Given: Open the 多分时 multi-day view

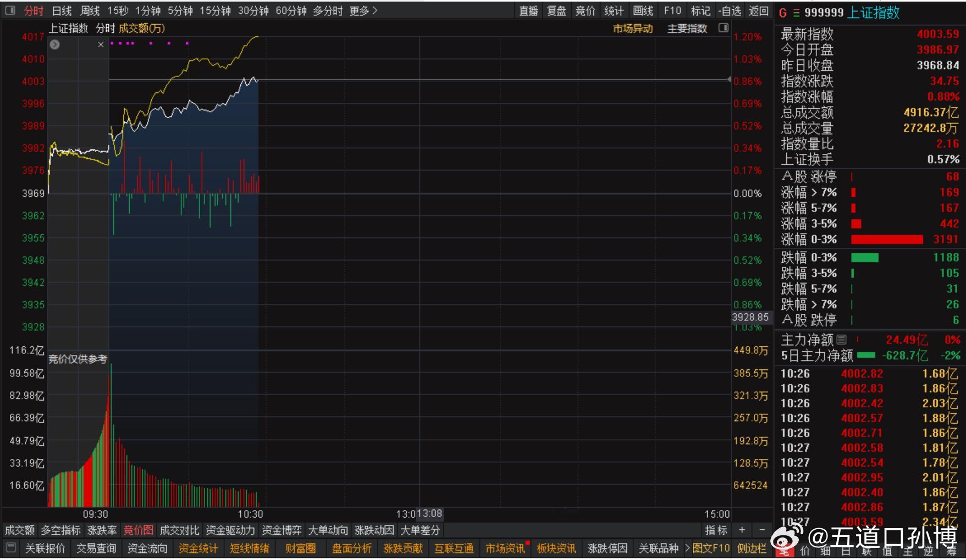Looking at the screenshot, I should [x=328, y=10].
